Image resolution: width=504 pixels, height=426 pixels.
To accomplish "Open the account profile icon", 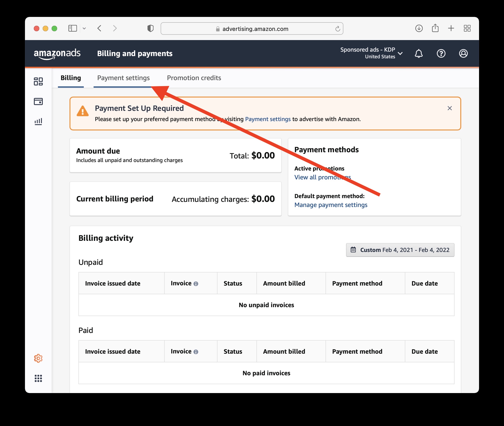I will pos(463,53).
